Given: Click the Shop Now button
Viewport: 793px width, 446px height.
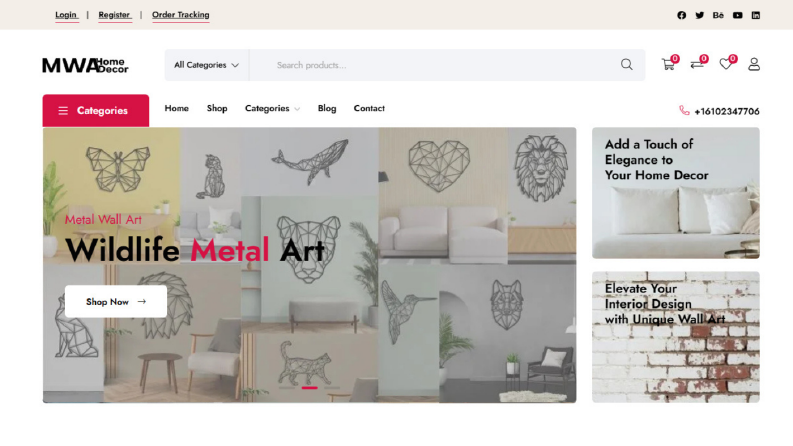Looking at the screenshot, I should pyautogui.click(x=116, y=301).
